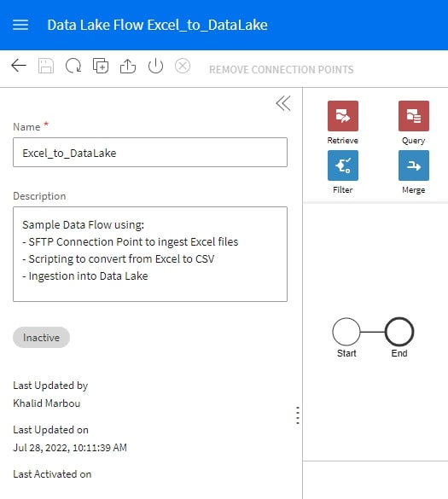
Task: Select the Start node on canvas
Action: point(346,332)
